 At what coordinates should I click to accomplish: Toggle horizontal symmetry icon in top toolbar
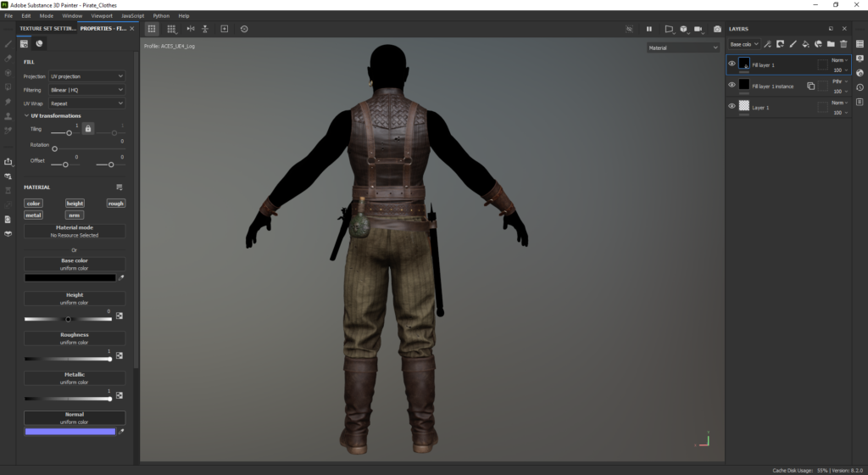[191, 29]
